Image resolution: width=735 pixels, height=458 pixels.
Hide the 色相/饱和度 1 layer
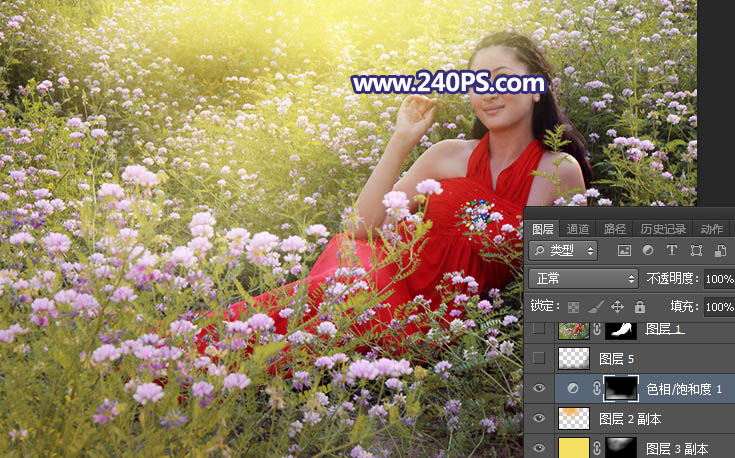pyautogui.click(x=539, y=388)
